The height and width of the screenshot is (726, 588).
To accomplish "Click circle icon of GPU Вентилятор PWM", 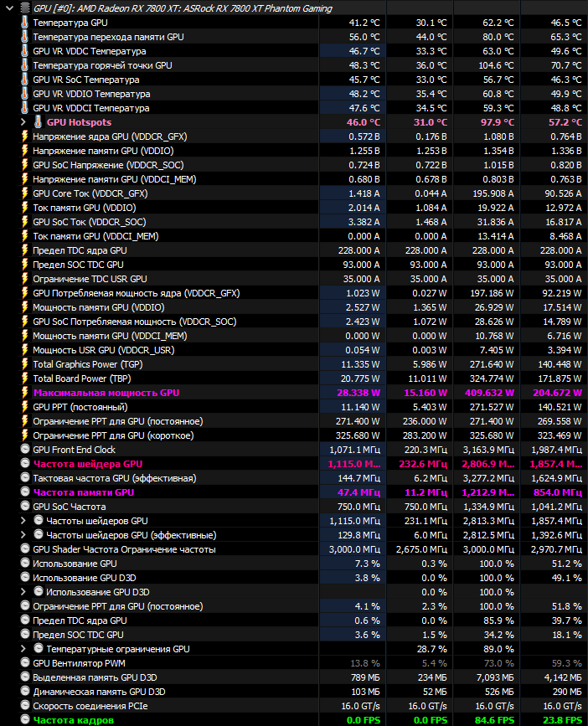I will coord(25,662).
